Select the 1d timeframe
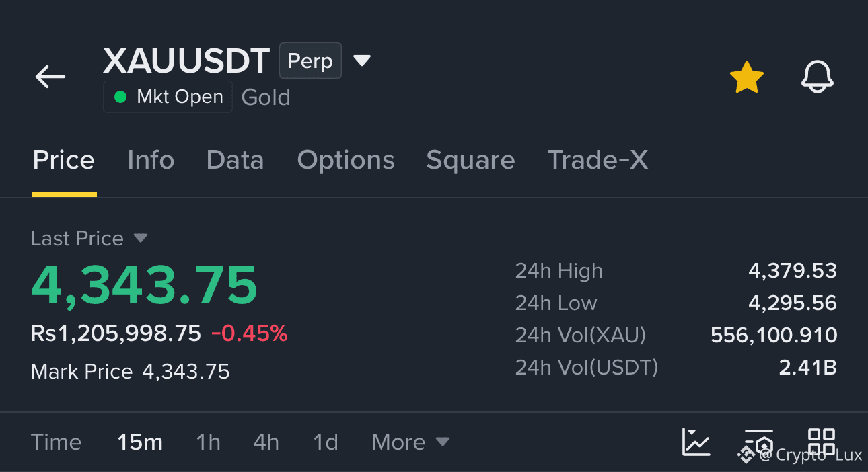This screenshot has width=868, height=472. click(326, 442)
